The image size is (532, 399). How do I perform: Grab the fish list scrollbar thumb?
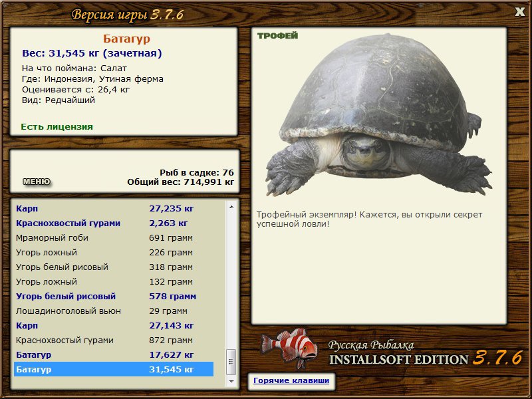[x=231, y=362]
